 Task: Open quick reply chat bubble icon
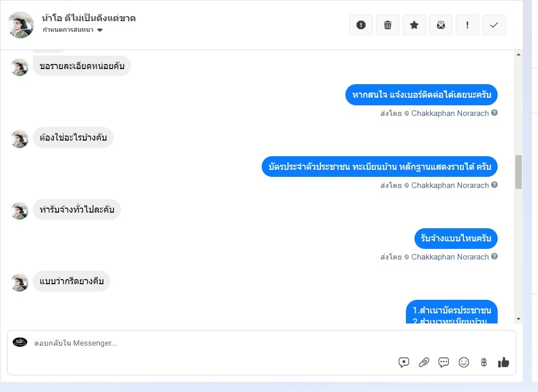[x=444, y=362]
